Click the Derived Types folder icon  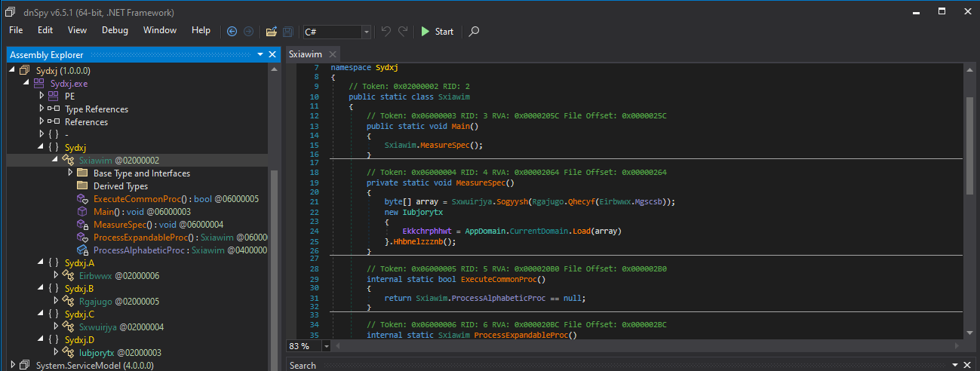[82, 185]
